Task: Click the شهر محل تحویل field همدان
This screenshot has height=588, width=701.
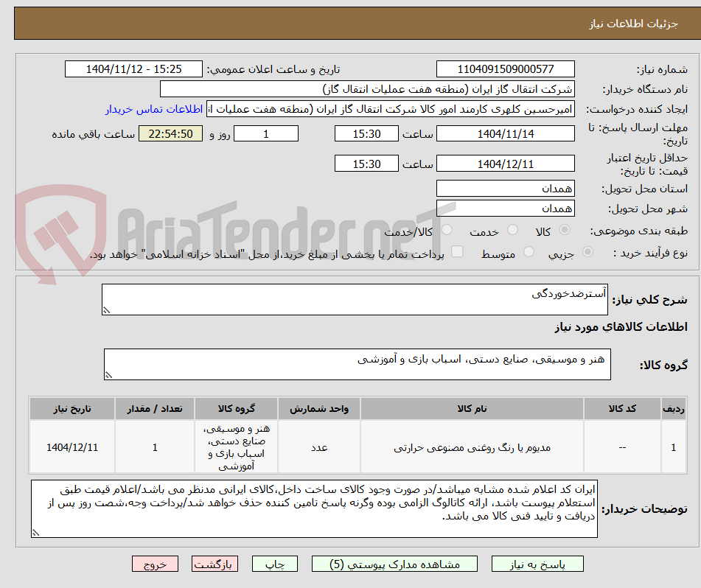Action: [x=505, y=209]
